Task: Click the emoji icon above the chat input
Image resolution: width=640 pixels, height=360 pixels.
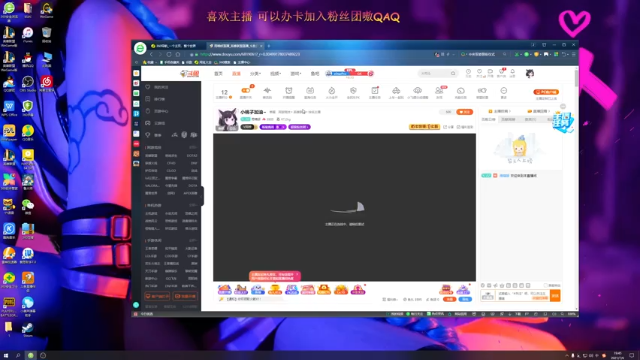Action: point(483,285)
